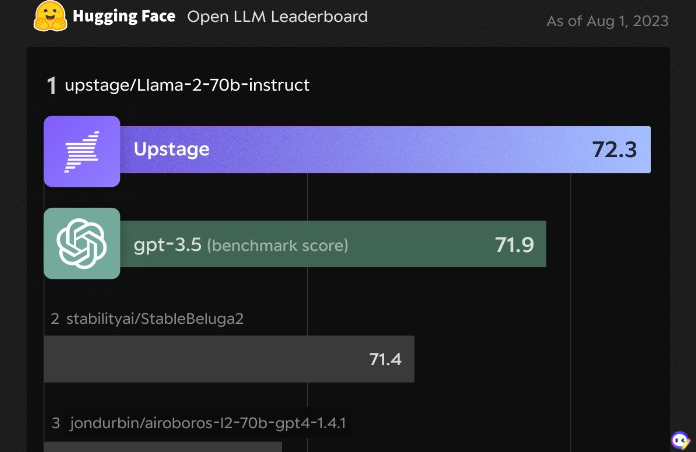696x452 pixels.
Task: Click the rank 2 number
Action: click(55, 319)
